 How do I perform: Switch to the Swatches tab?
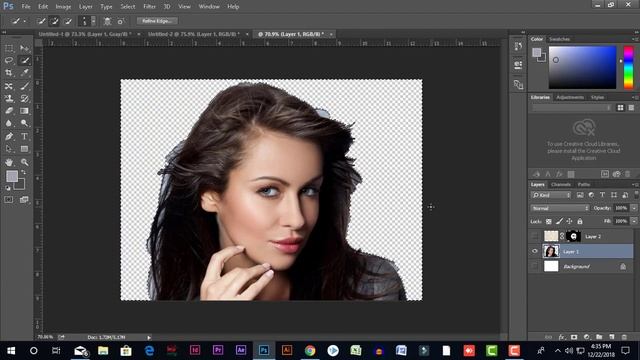click(559, 39)
